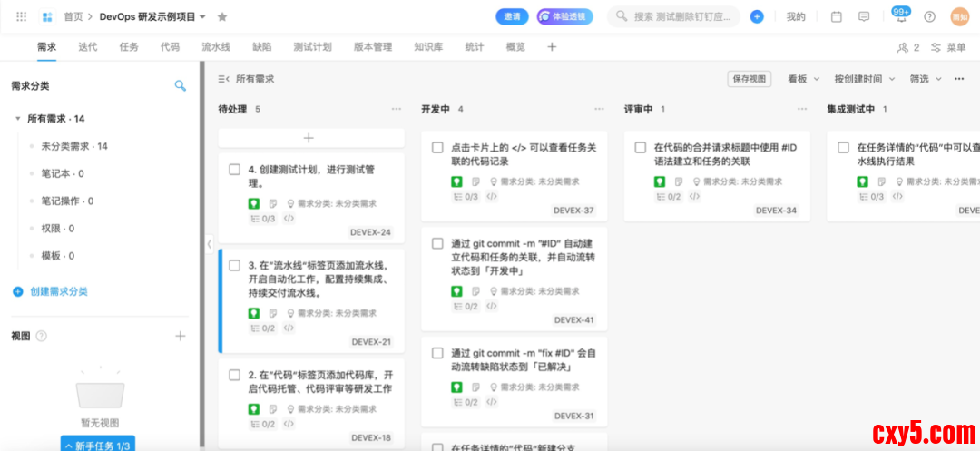Open the help question mark icon
The width and height of the screenshot is (980, 451).
929,16
